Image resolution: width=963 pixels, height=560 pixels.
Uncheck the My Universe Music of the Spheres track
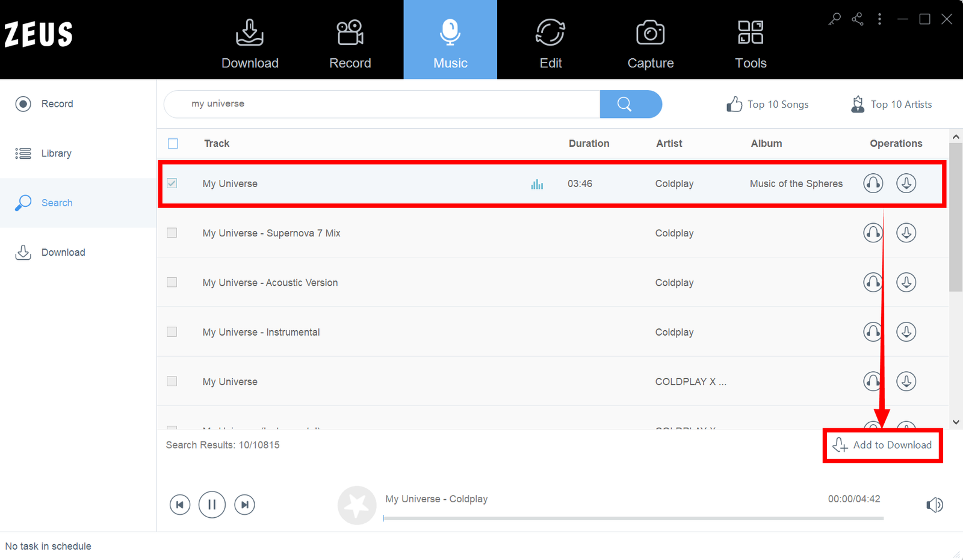click(172, 183)
